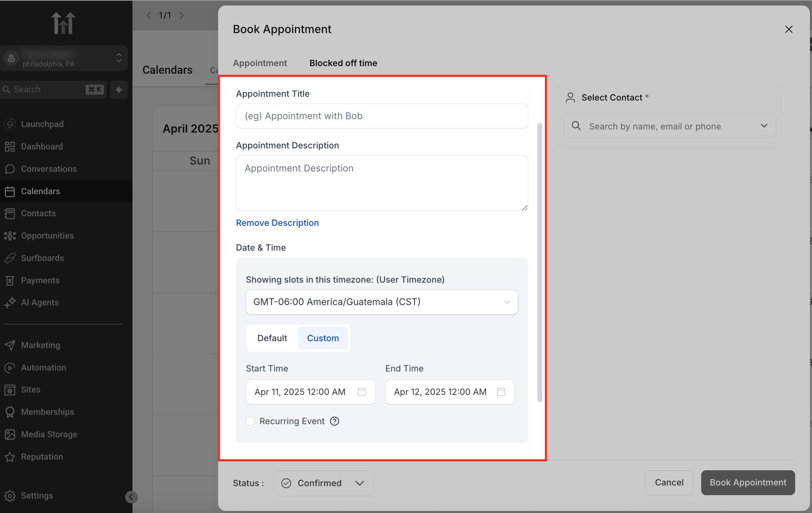The height and width of the screenshot is (513, 812).
Task: Select the Appointment tab
Action: click(x=260, y=63)
